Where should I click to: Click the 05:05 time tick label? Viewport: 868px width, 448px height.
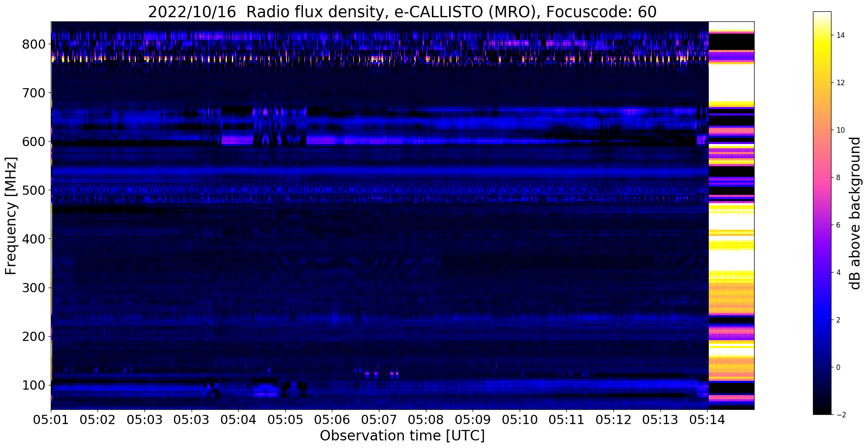coord(285,420)
